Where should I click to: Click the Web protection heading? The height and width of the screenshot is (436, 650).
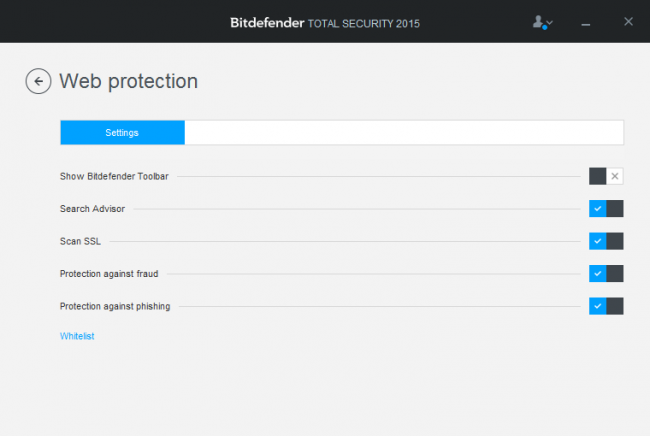click(x=129, y=81)
